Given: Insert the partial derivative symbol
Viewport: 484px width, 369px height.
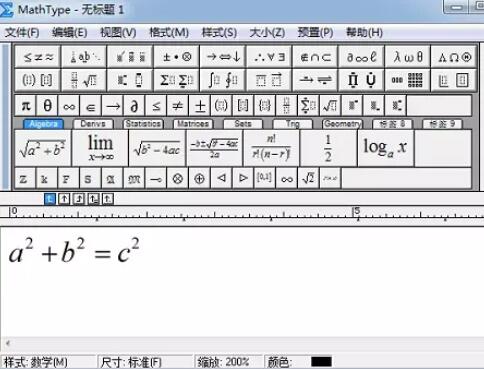Looking at the screenshot, I should (x=134, y=106).
